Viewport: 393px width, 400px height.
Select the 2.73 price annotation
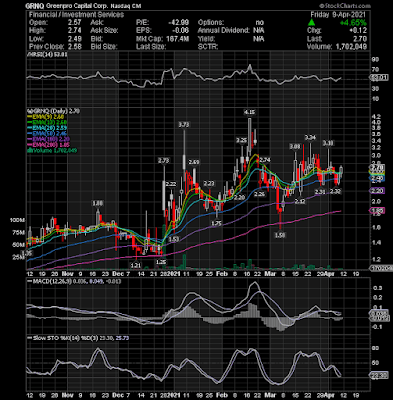click(x=164, y=161)
